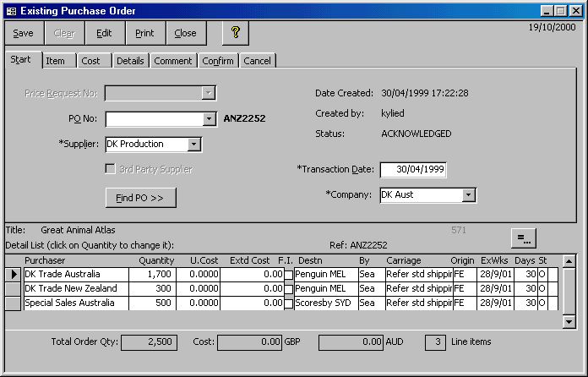Viewport: 588px width, 377px height.
Task: Click the 'ACKNOWLEDGED' status text
Action: click(416, 134)
